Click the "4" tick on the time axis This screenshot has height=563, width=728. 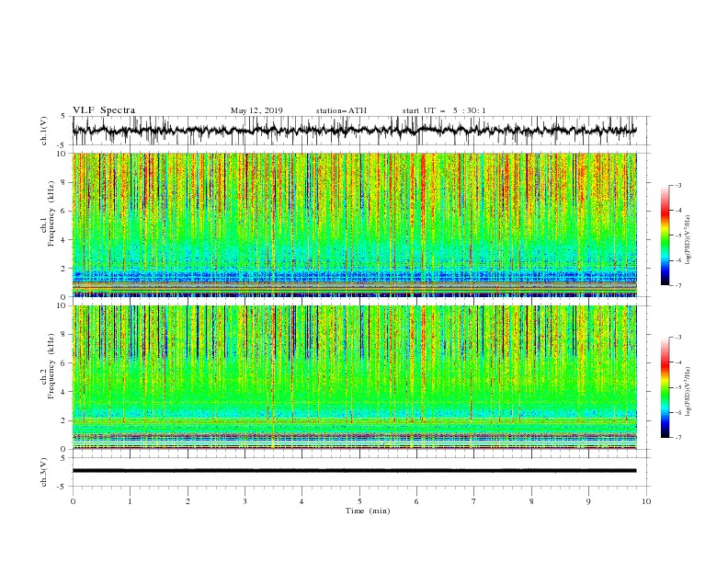pyautogui.click(x=301, y=501)
